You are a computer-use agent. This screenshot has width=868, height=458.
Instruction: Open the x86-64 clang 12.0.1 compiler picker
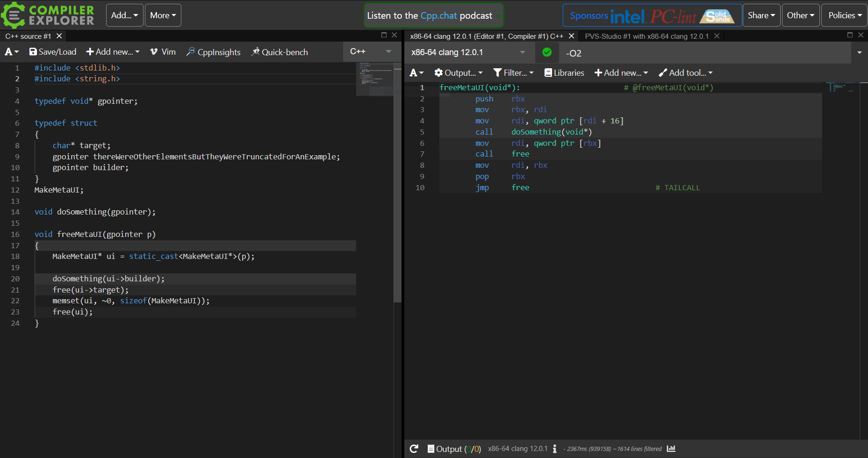click(468, 52)
